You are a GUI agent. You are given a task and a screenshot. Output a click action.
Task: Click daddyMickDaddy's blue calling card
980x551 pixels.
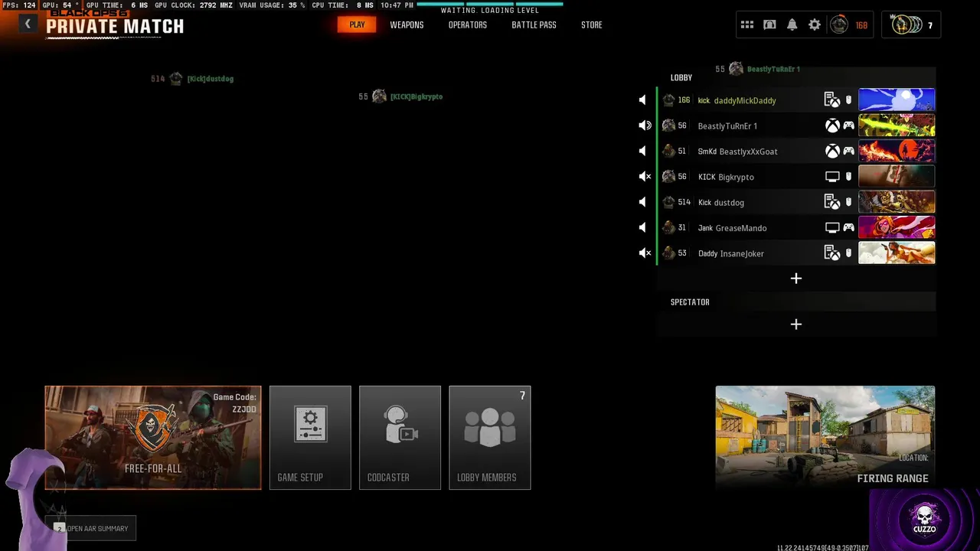click(x=897, y=100)
